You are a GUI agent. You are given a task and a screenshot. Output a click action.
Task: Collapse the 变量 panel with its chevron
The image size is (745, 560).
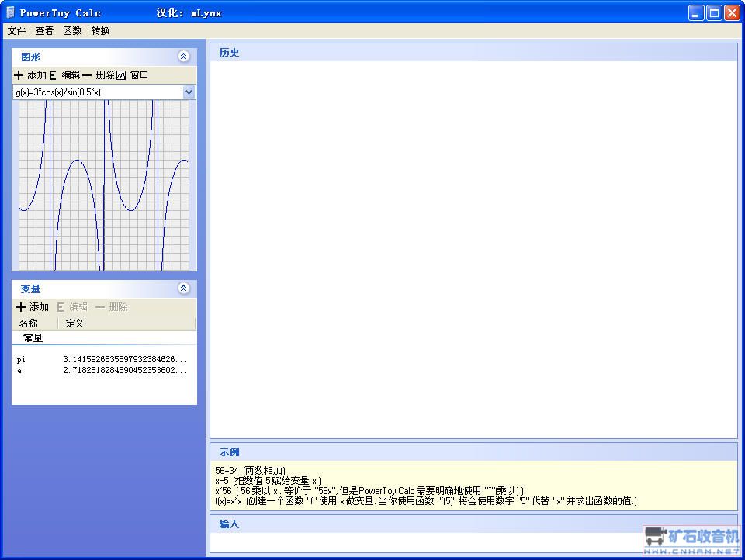[183, 289]
